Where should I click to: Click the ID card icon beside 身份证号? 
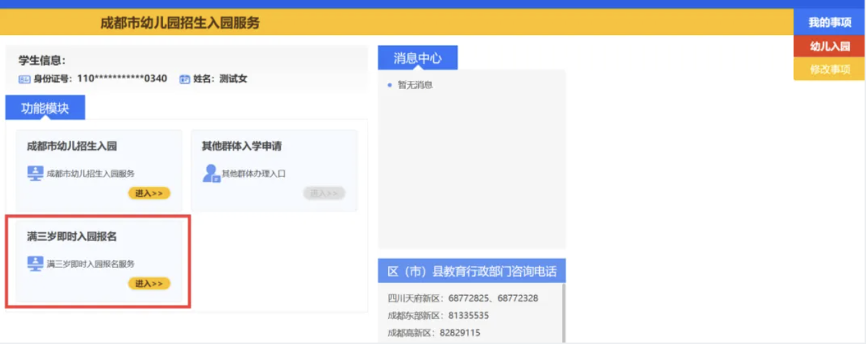(x=25, y=79)
